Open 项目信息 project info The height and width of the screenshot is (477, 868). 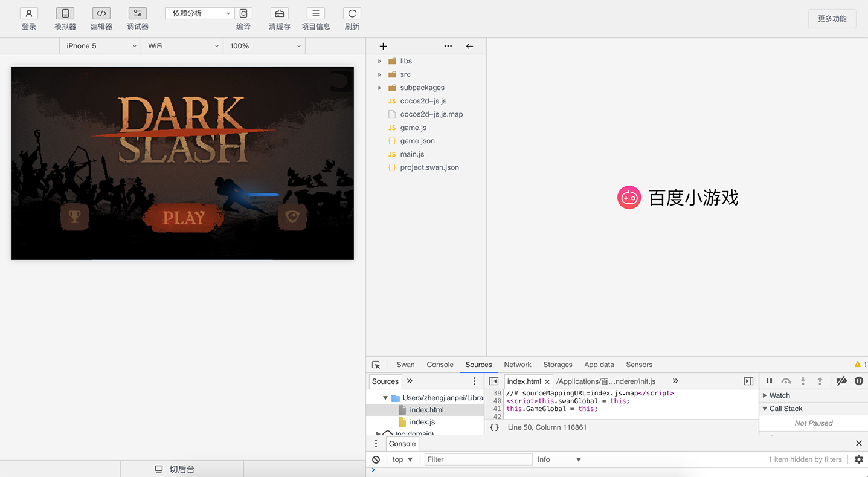(x=316, y=13)
